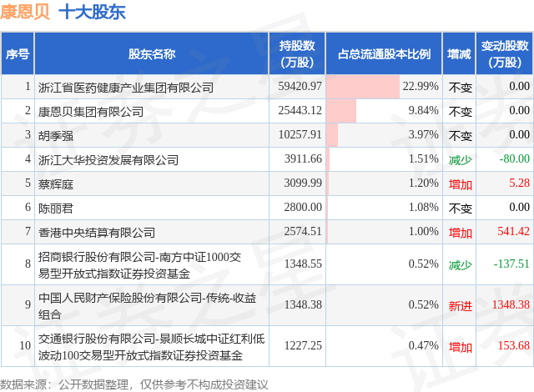Click shareholder name 胡季强

pos(56,136)
